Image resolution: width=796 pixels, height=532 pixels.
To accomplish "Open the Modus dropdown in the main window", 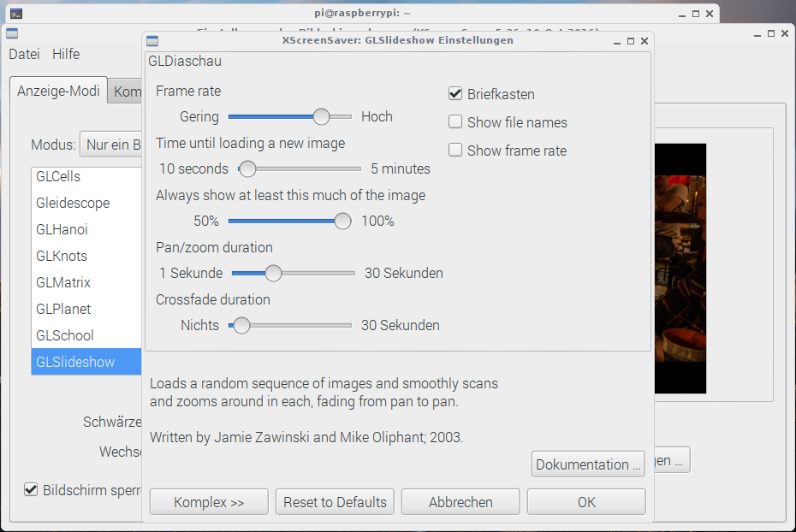I will click(x=110, y=145).
